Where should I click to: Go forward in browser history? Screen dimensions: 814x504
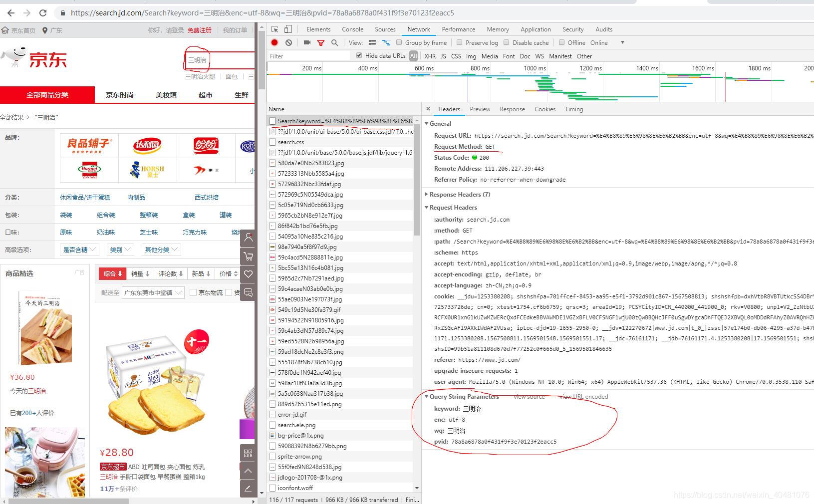pos(27,12)
